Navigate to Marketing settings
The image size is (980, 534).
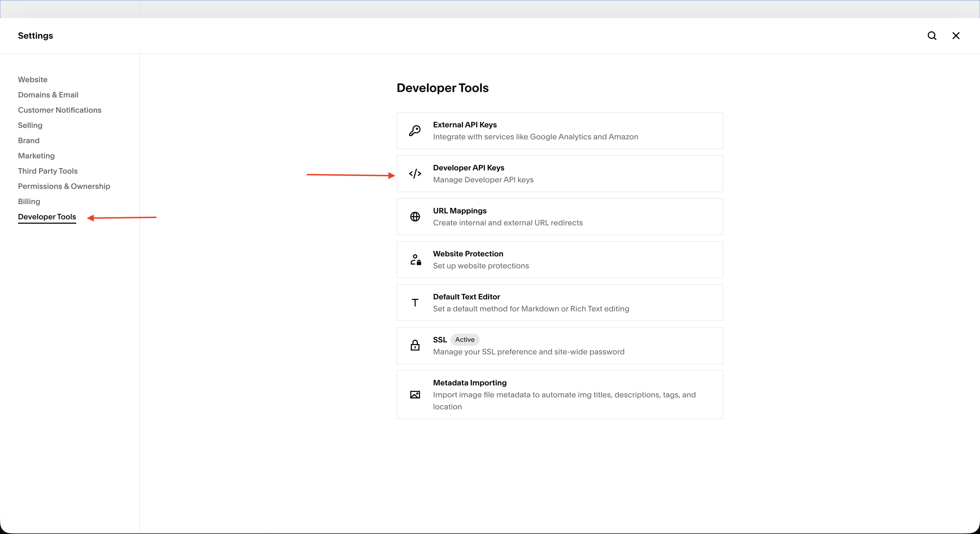(36, 156)
